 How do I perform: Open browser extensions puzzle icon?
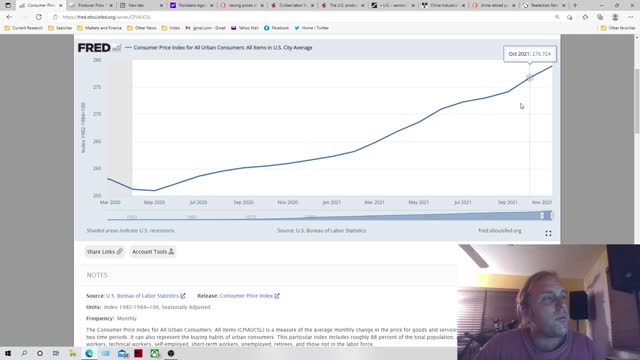pos(585,17)
